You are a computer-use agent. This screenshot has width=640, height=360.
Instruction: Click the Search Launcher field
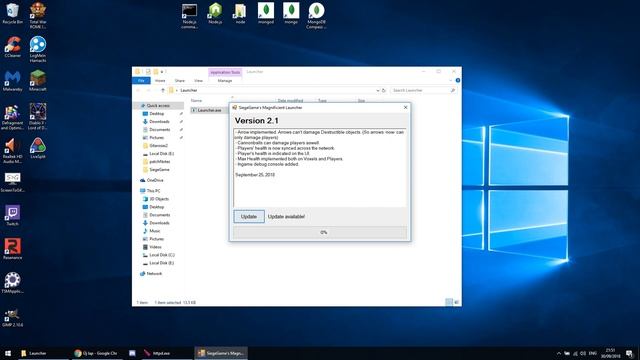pos(423,90)
